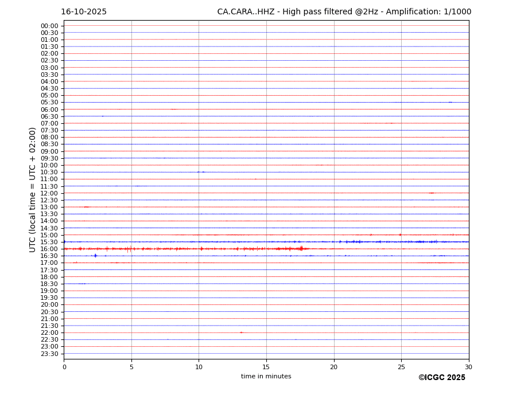Click the 18:30 row time label

pos(49,284)
